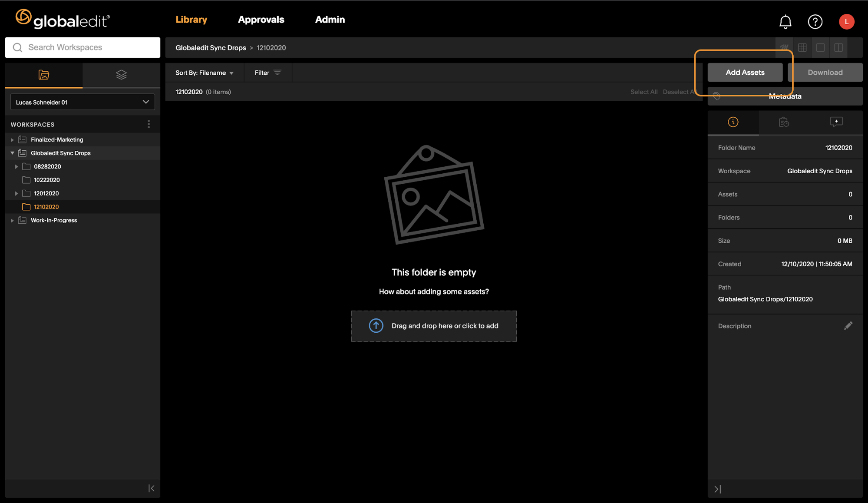This screenshot has width=868, height=503.
Task: Select the Finalized-Marketing workspace label
Action: 57,139
